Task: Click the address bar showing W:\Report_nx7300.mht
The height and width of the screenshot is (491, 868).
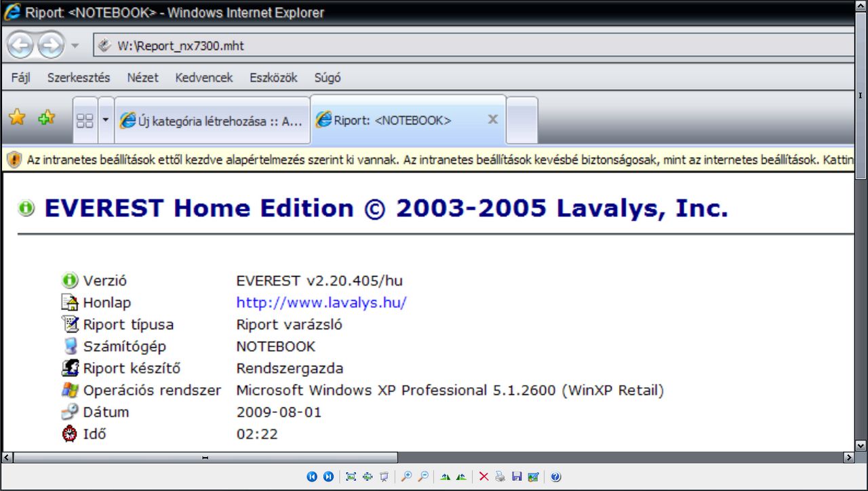Action: [473, 46]
